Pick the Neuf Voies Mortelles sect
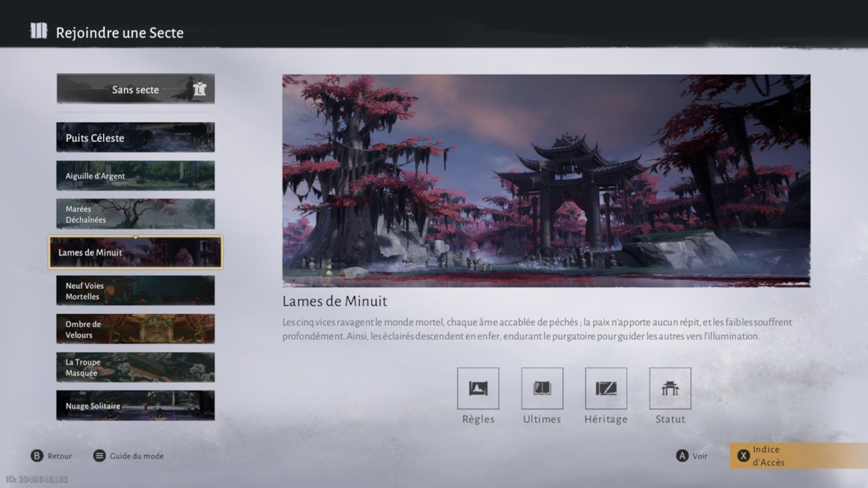 click(x=135, y=291)
